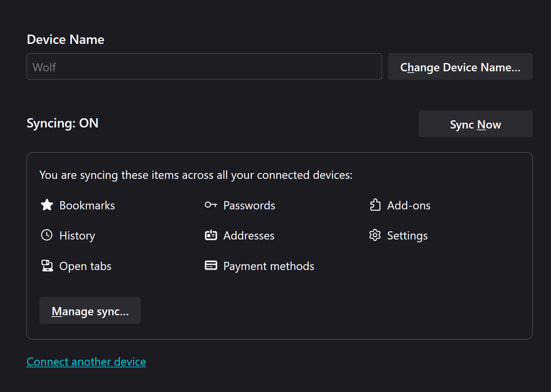Click the Bookmarks star icon
Image resolution: width=551 pixels, height=392 pixels.
(47, 205)
